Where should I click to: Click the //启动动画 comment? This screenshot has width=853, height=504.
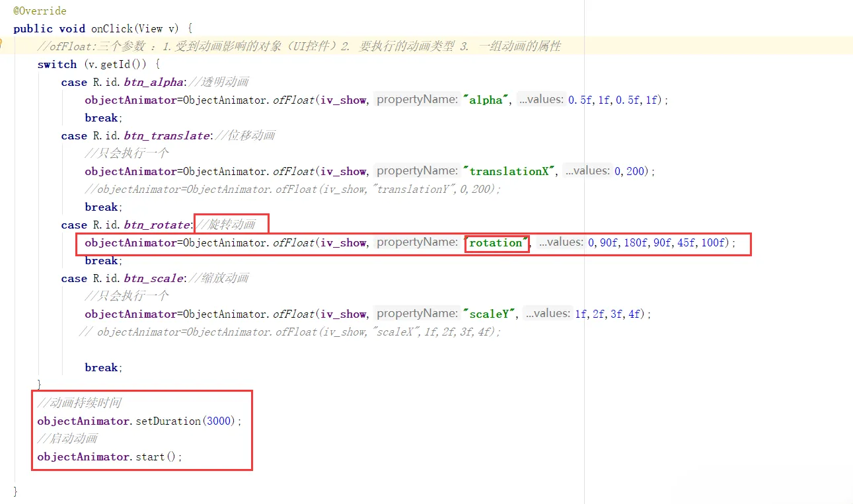pyautogui.click(x=67, y=439)
